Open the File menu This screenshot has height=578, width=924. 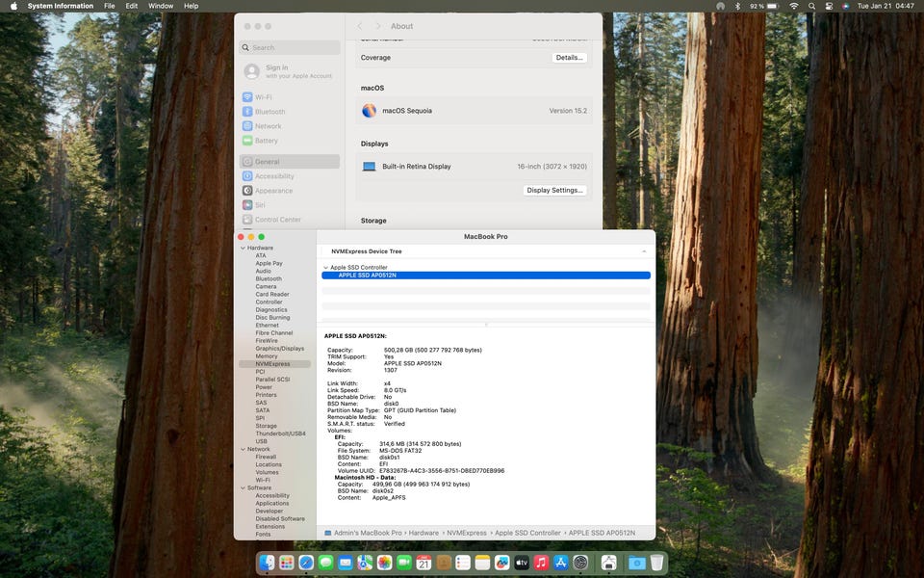coord(110,6)
